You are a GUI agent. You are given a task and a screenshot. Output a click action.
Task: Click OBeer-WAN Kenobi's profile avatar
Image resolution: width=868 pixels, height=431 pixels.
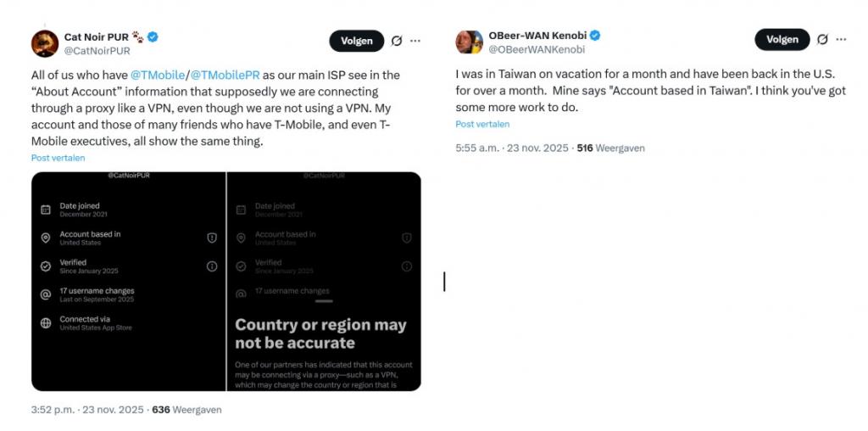point(470,42)
